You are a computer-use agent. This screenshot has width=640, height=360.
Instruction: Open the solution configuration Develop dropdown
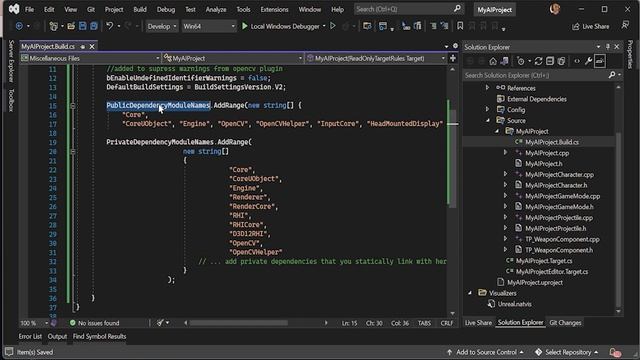[x=162, y=26]
